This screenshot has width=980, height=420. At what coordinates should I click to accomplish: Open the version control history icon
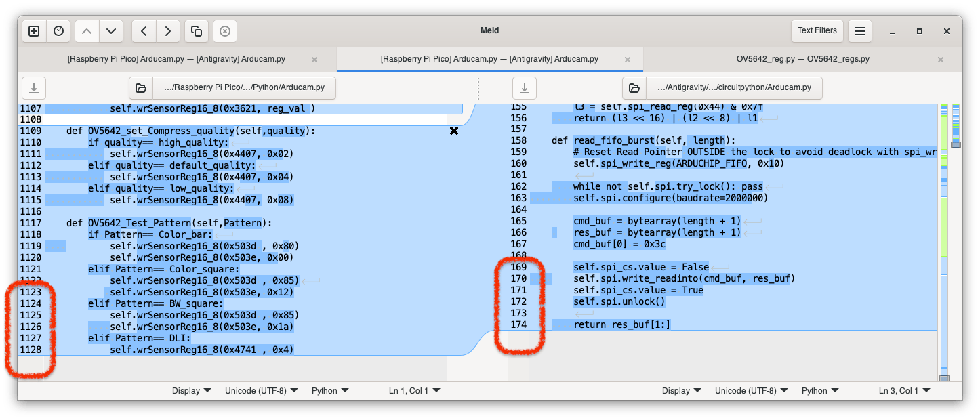[59, 31]
